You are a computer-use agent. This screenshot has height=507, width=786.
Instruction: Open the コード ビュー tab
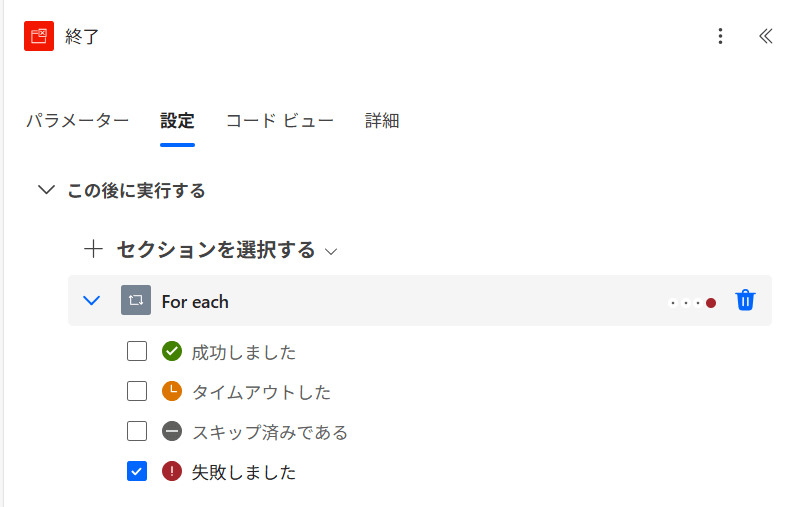tap(280, 121)
